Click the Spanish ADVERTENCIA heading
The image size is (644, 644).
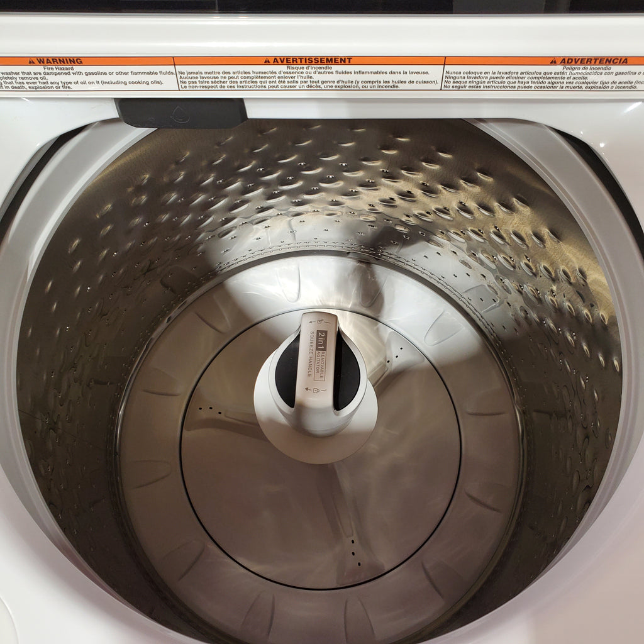pos(594,61)
